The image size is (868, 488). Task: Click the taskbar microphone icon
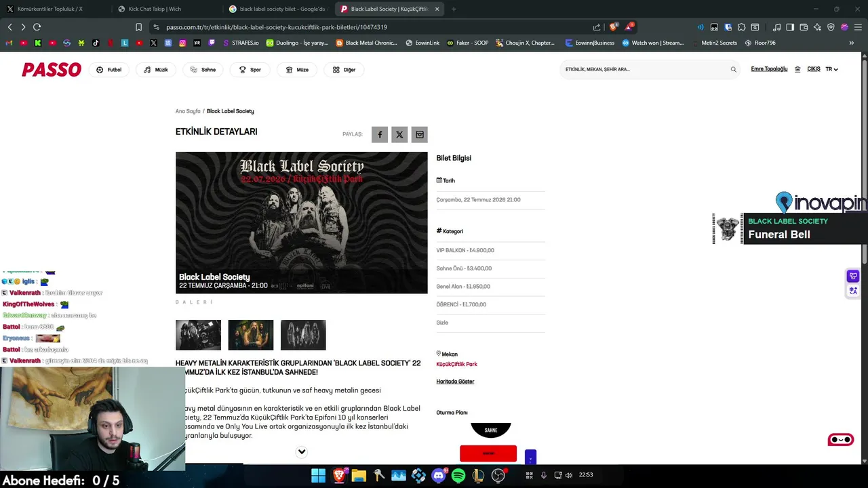coord(544,475)
